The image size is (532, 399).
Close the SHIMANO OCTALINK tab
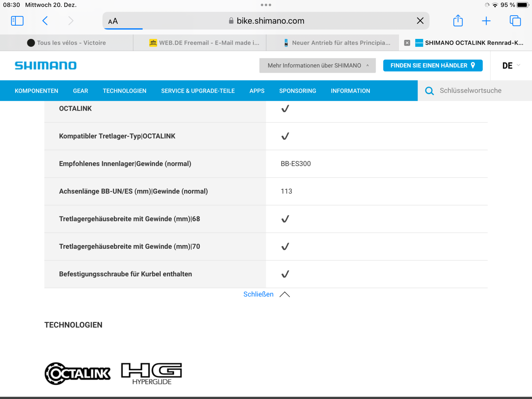pos(407,43)
